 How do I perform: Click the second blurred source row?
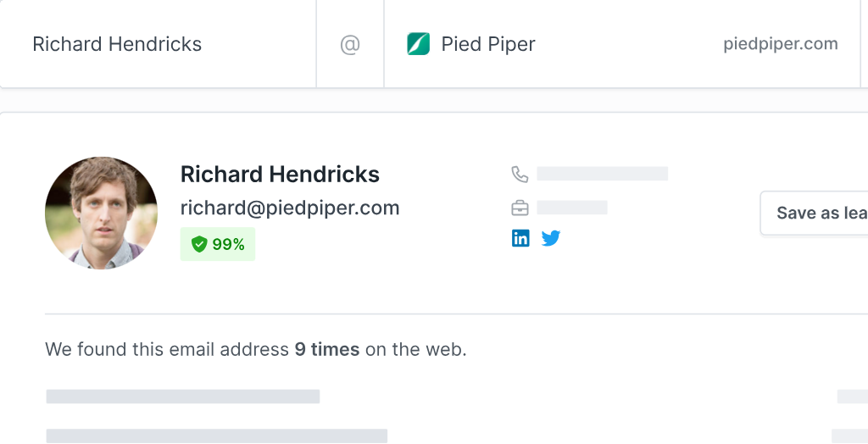pos(217,436)
